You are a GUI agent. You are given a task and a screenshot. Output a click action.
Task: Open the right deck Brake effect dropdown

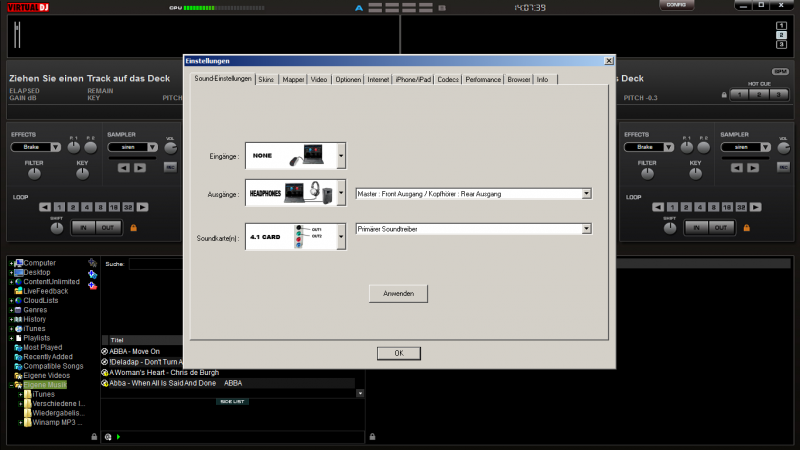668,147
